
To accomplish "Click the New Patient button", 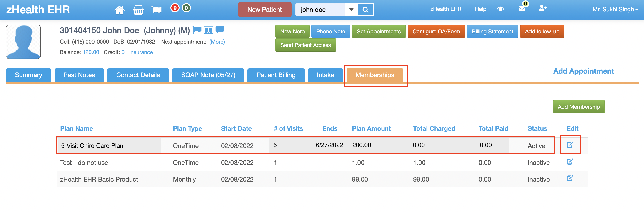I will coord(265,10).
